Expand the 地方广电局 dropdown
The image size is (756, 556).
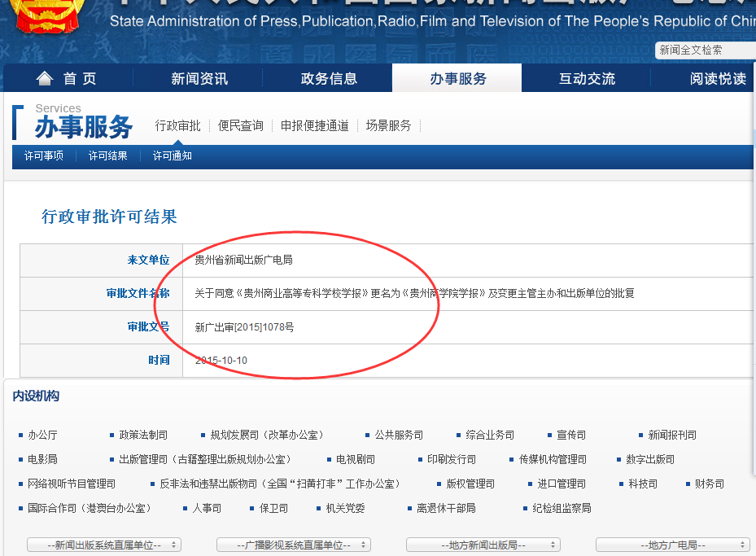673,545
